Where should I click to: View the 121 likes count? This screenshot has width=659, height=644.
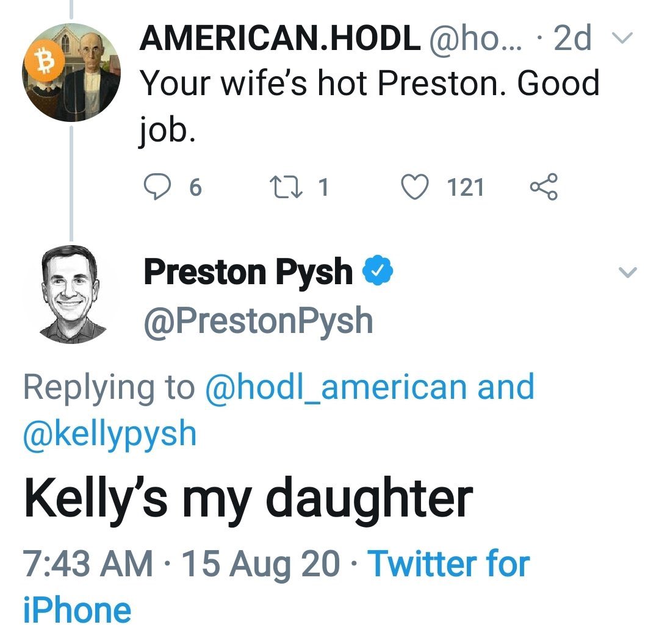point(466,187)
